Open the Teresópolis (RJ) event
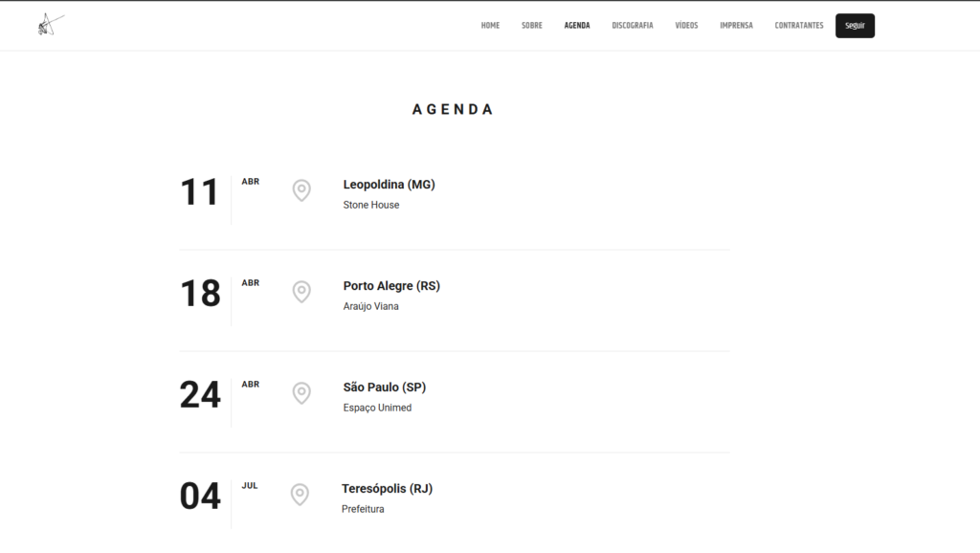 pyautogui.click(x=387, y=489)
